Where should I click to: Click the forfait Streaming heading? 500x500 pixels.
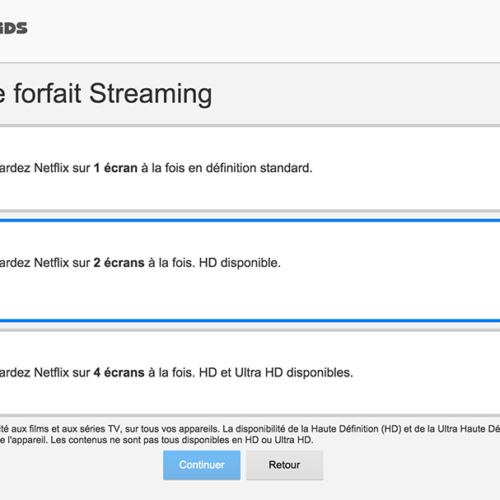106,94
